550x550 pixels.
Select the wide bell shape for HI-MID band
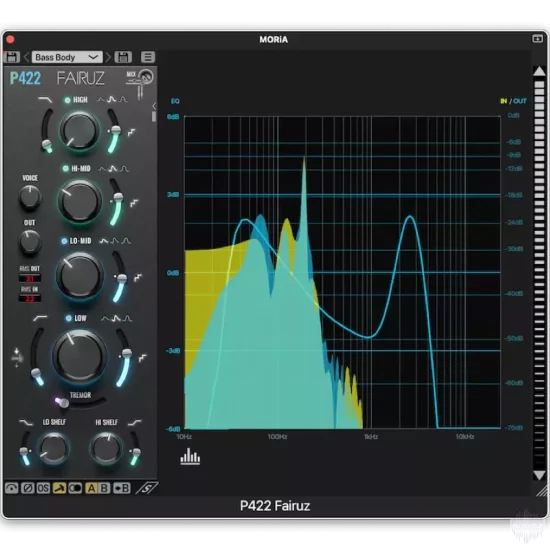(102, 169)
